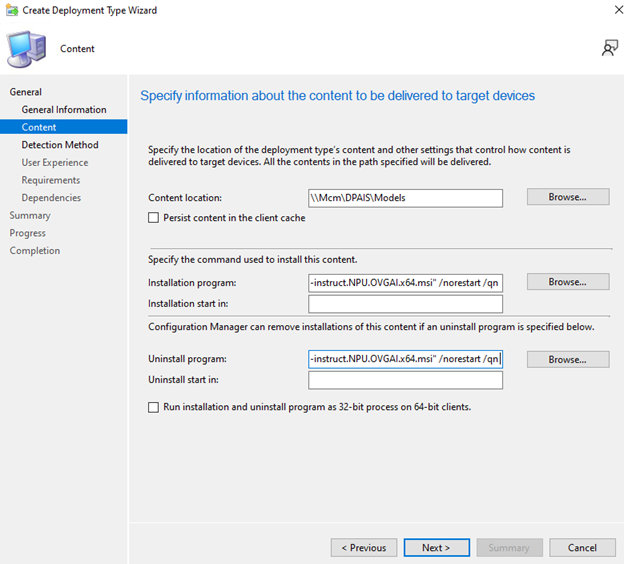This screenshot has height=564, width=624.
Task: Click the 'Uninstall program:' label
Action: 187,359
